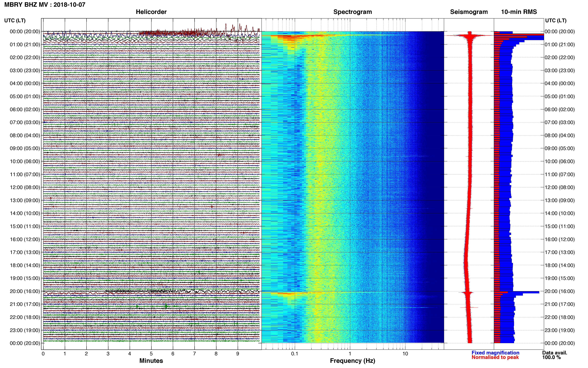
Task: Click the right axis label '17:00 (13:00)'
Action: (x=560, y=252)
